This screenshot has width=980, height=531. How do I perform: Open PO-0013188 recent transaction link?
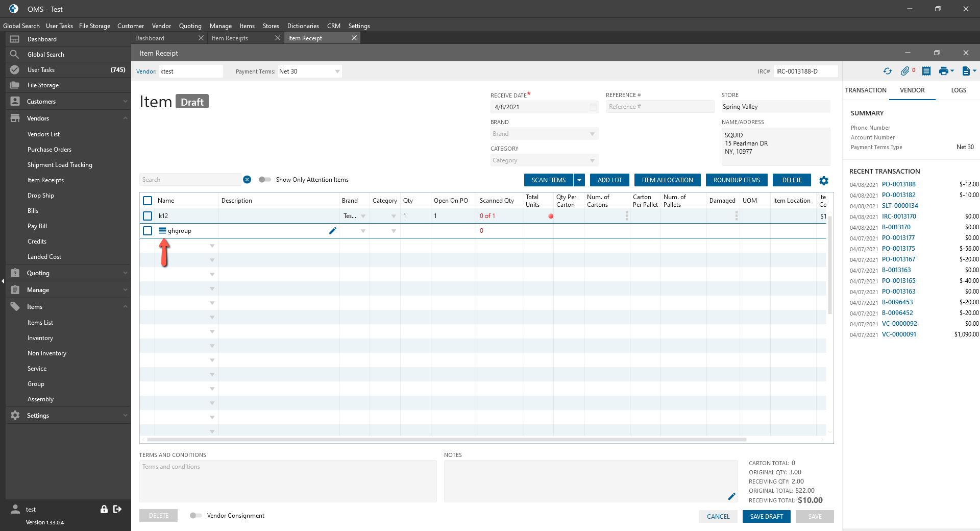[x=898, y=184]
